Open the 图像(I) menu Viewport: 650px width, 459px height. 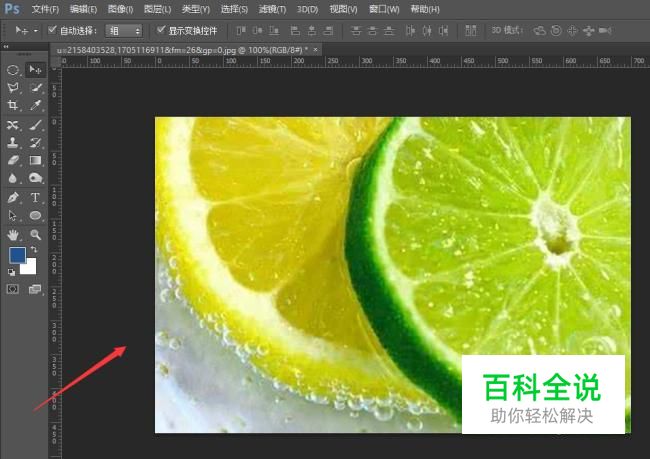point(120,9)
